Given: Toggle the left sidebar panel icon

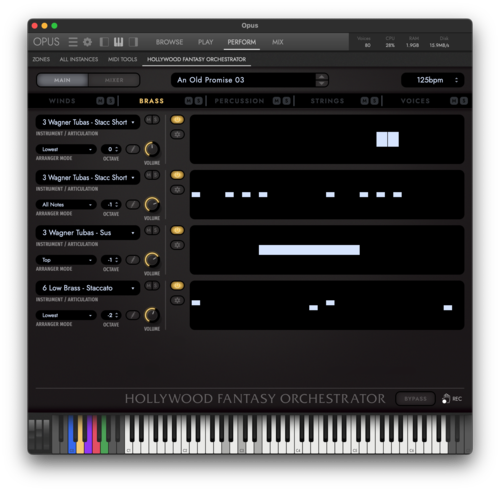Looking at the screenshot, I should click(x=104, y=42).
